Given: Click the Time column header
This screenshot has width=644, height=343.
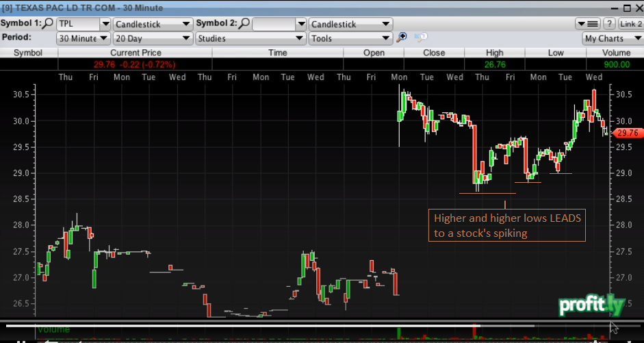Looking at the screenshot, I should pyautogui.click(x=278, y=53).
